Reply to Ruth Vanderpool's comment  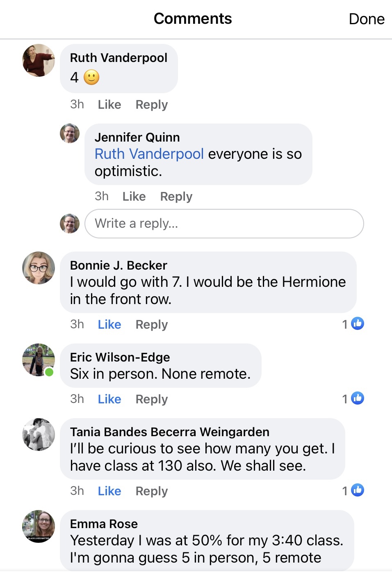coord(151,105)
